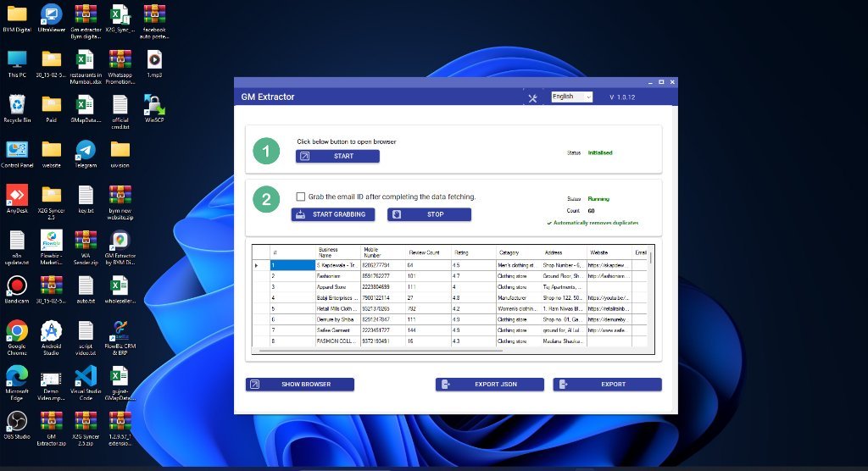Click the Mobile Number column header

click(x=383, y=252)
